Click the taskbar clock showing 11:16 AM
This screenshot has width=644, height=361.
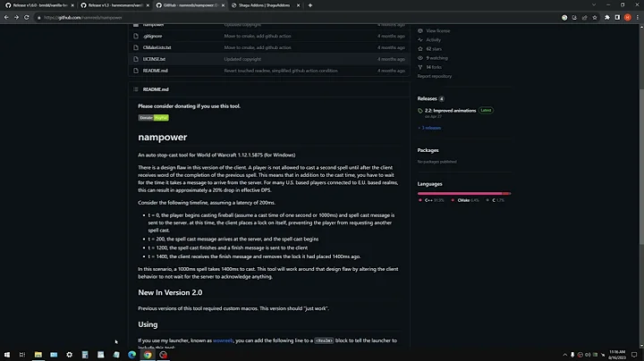[617, 355]
